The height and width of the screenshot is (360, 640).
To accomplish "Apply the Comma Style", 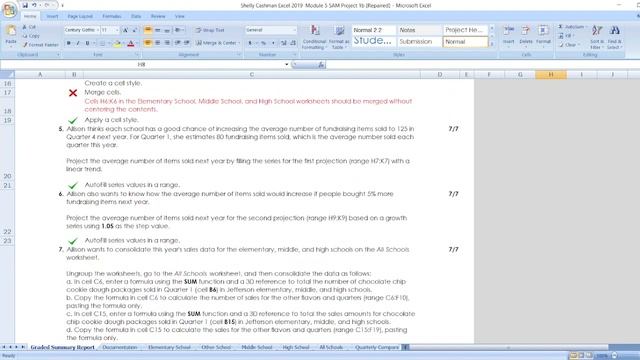I will point(273,43).
